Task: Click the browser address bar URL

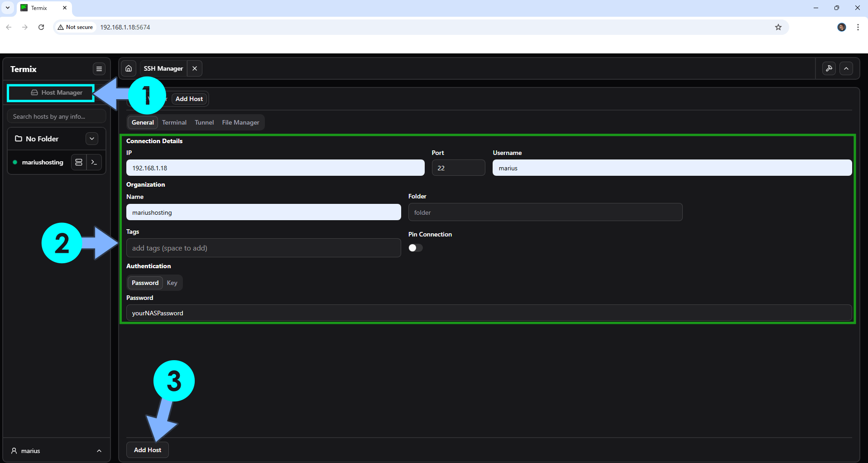Action: 125,27
